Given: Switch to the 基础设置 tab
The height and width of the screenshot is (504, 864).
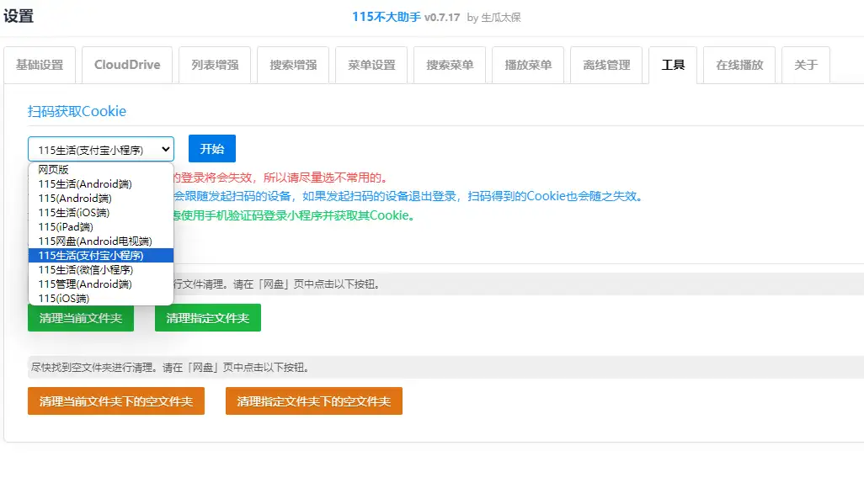Looking at the screenshot, I should coord(40,64).
